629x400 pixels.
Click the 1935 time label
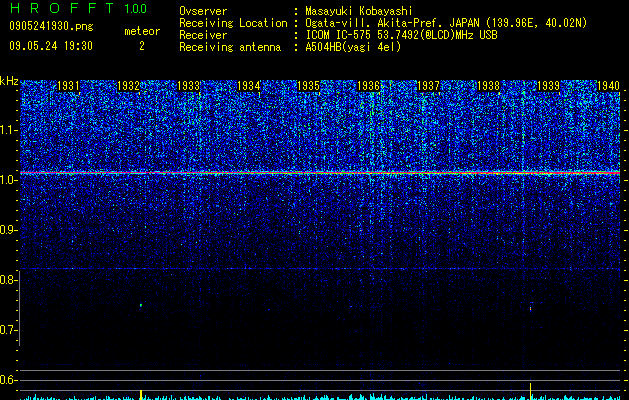tap(308, 86)
